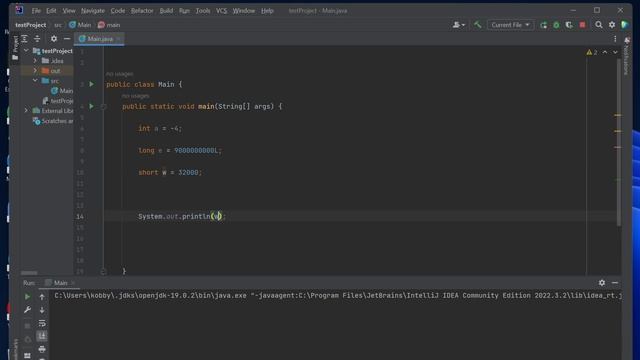Open the editor tabs three-dot menu
Image resolution: width=640 pixels, height=360 pixels.
[615, 39]
